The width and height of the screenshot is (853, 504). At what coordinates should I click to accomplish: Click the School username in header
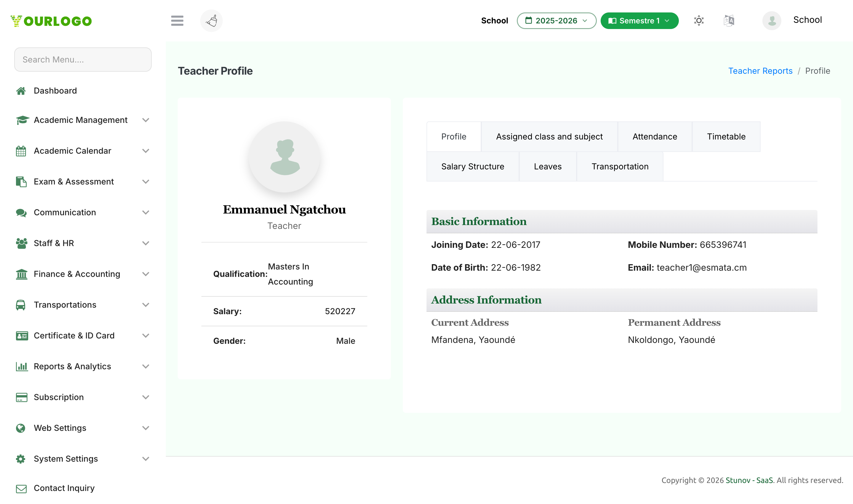click(x=807, y=20)
